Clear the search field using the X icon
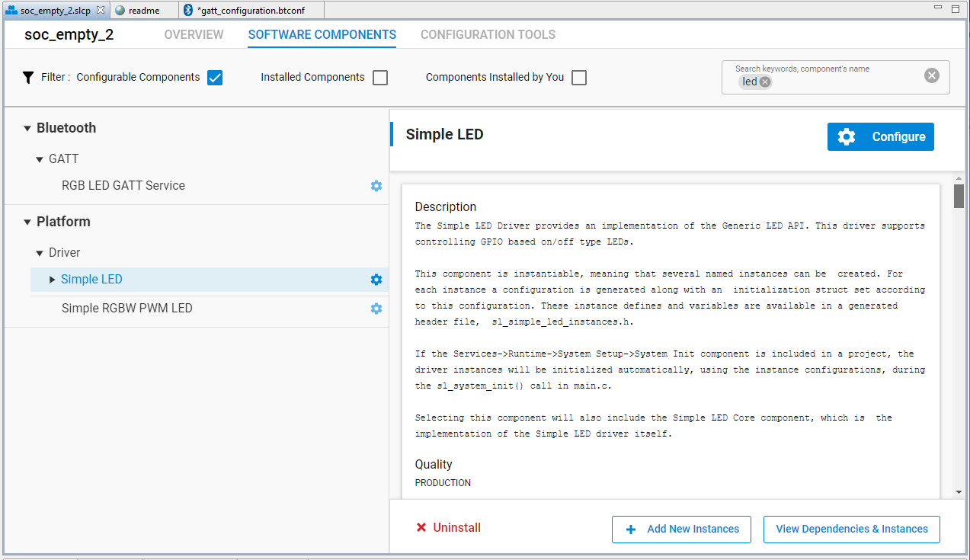Screen dimensions: 970x560 coord(931,75)
